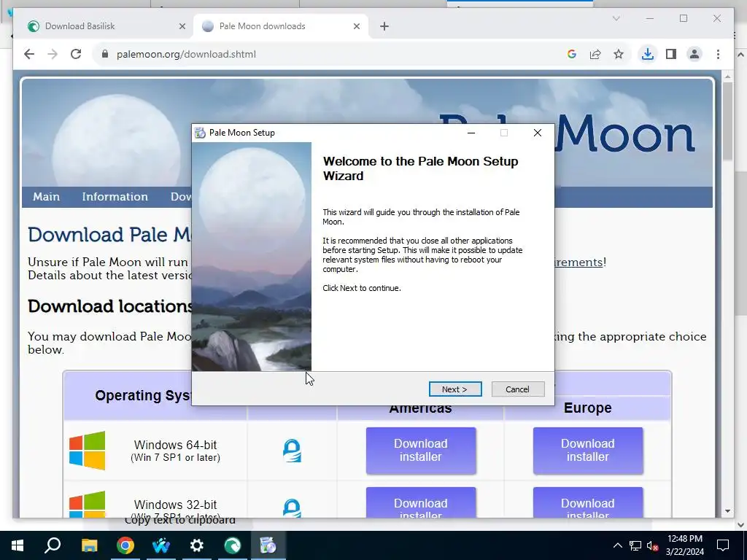
Task: Click the taskbar clock showing 12:48 PM
Action: [684, 545]
